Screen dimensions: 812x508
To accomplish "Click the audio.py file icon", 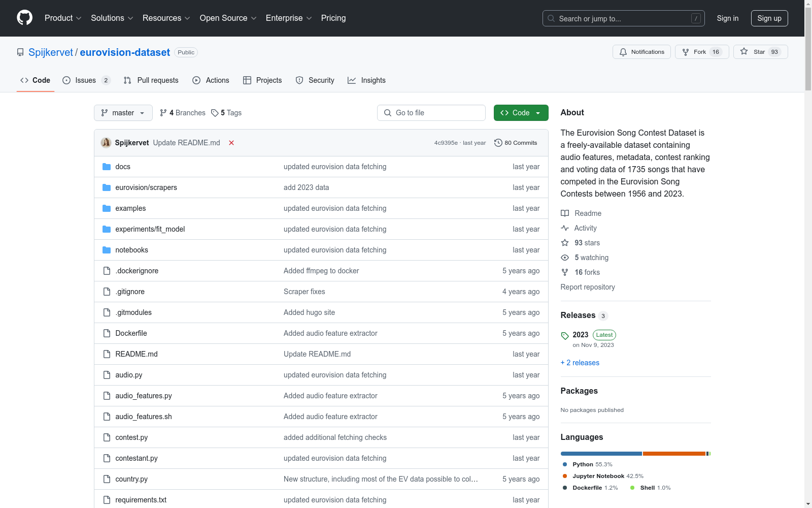I will tap(107, 375).
